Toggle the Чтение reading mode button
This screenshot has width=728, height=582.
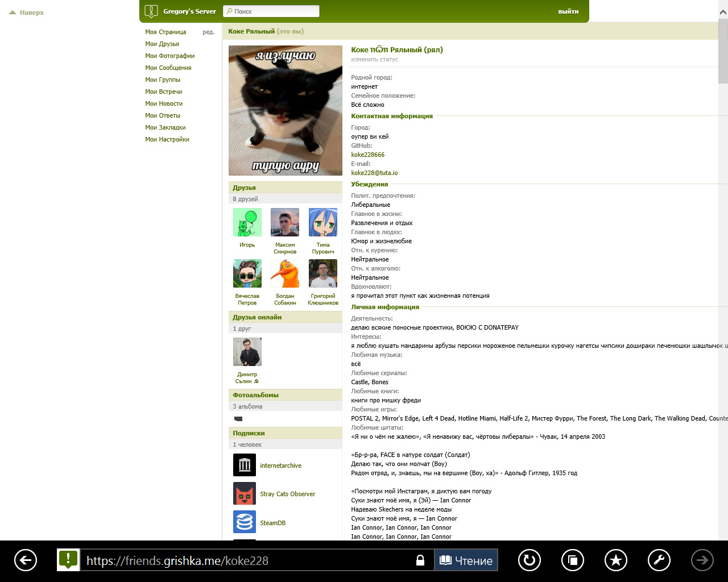click(466, 560)
